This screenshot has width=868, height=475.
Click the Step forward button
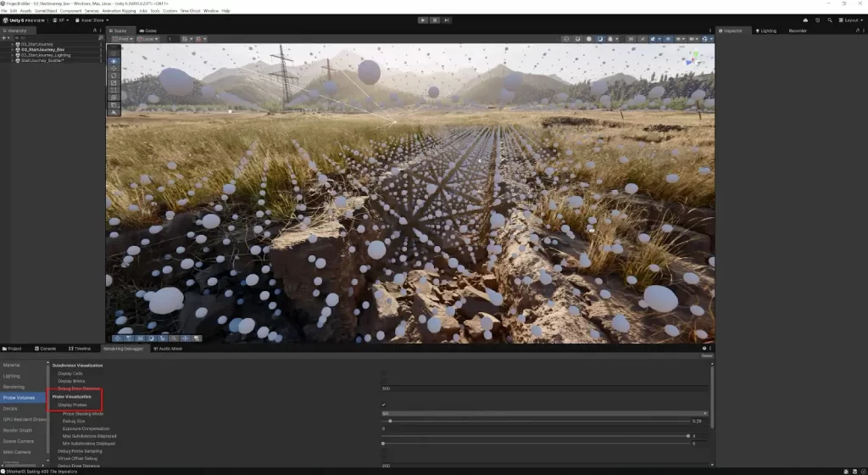(x=447, y=20)
